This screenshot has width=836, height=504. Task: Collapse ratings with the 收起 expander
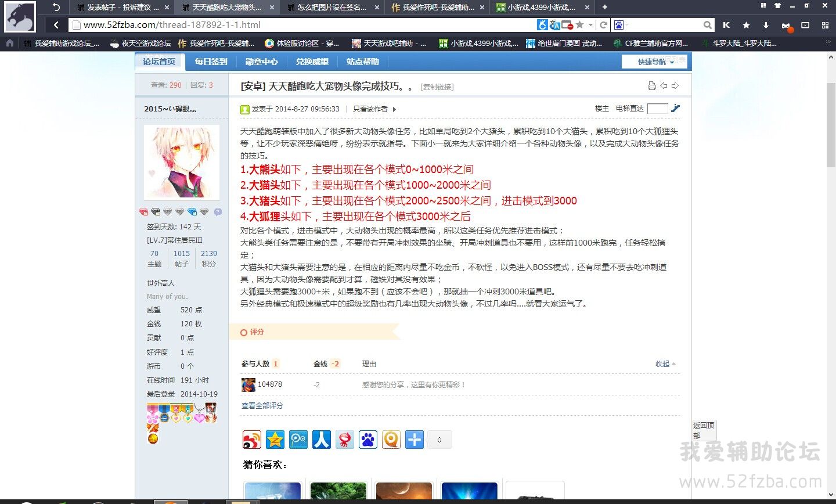point(665,363)
